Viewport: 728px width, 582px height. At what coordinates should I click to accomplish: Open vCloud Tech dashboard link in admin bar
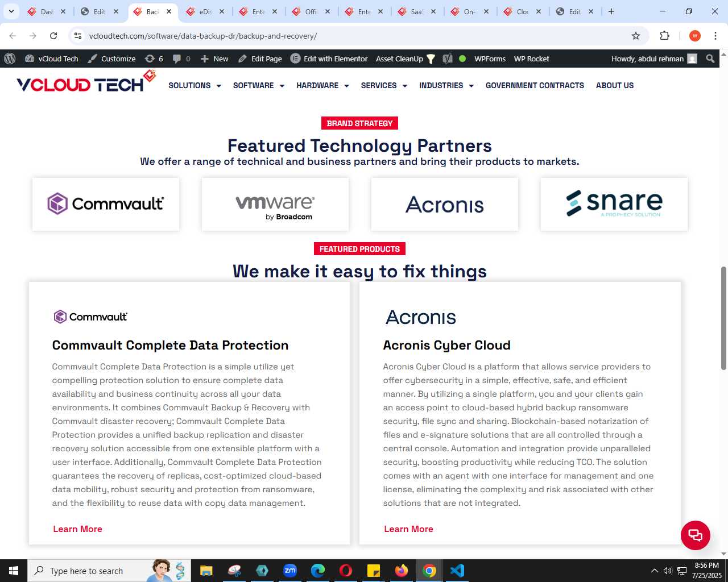pos(52,59)
